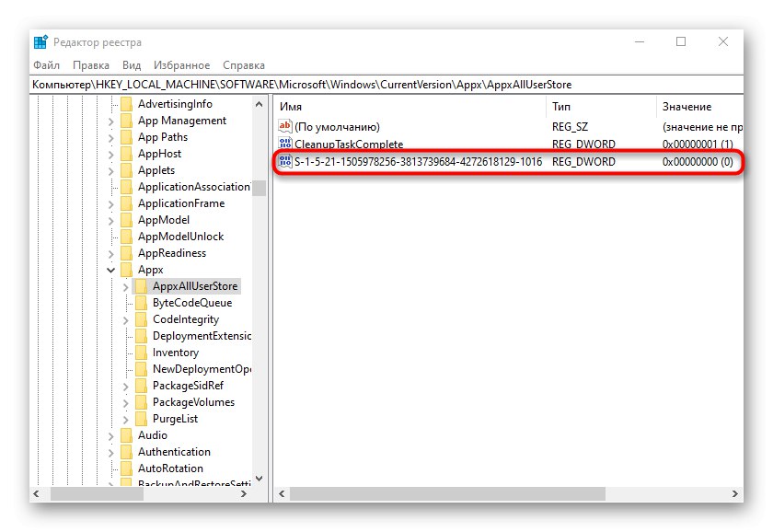Expand the App Paths key
Viewport: 773px width, 532px height.
pos(111,138)
